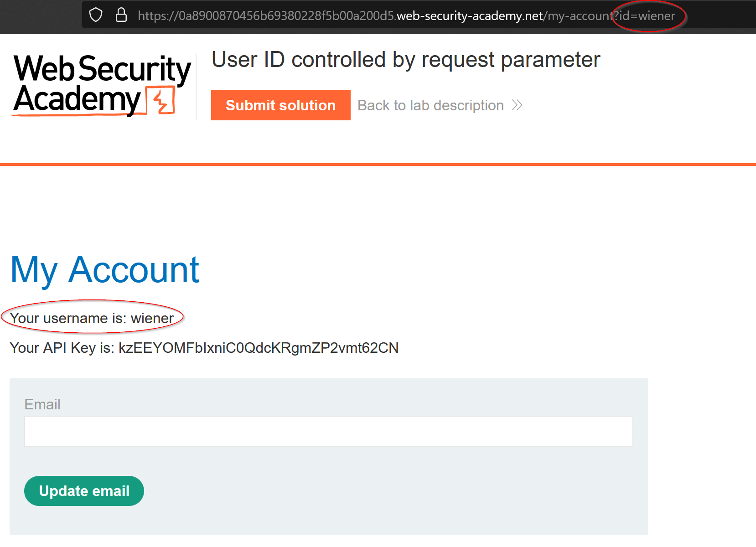The image size is (756, 547).
Task: Click the lightning bolt emblem in logo
Action: [161, 100]
